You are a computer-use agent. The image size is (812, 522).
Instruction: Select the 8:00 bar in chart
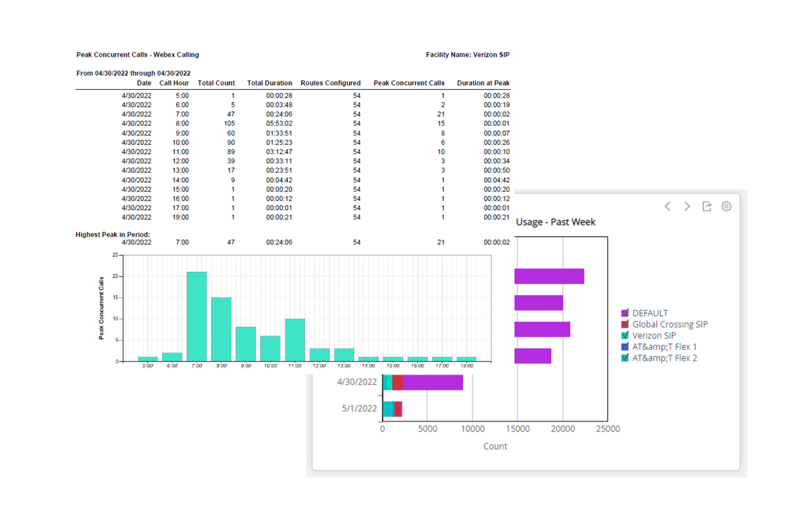(221, 329)
